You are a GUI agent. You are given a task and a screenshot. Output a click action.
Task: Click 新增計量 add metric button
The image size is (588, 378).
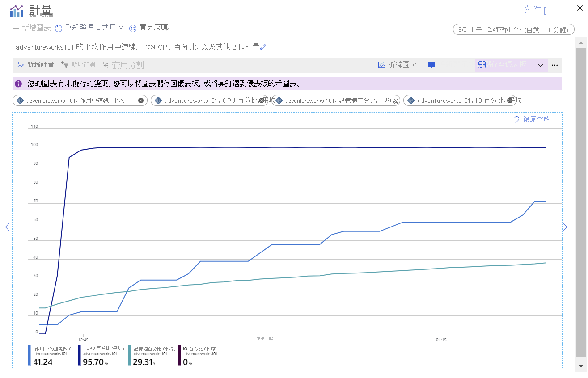tap(35, 65)
